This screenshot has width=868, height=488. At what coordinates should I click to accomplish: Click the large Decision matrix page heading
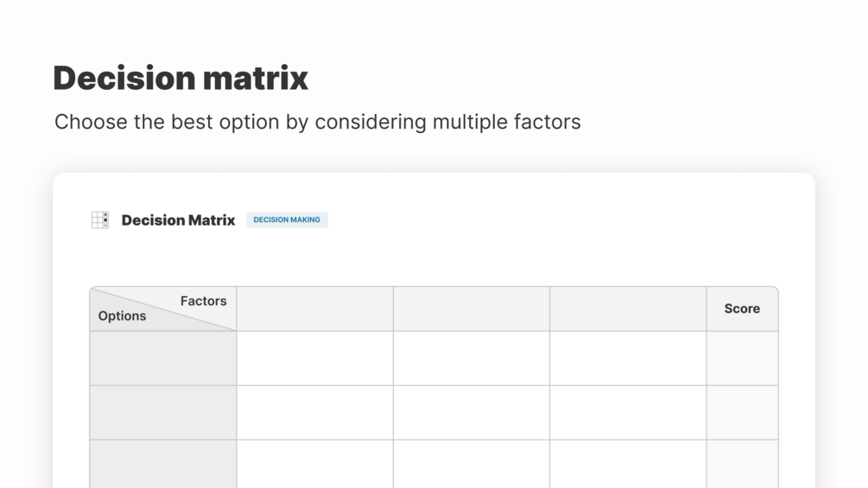pos(181,78)
